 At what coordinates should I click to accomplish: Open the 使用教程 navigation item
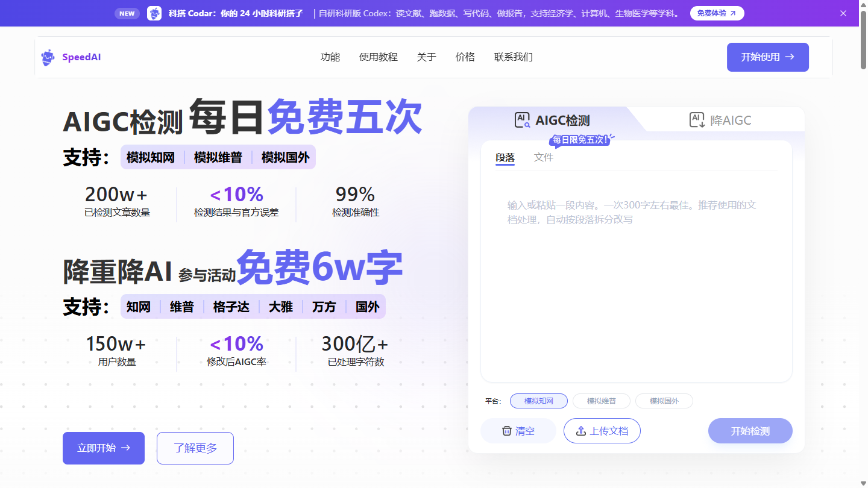[x=379, y=57]
